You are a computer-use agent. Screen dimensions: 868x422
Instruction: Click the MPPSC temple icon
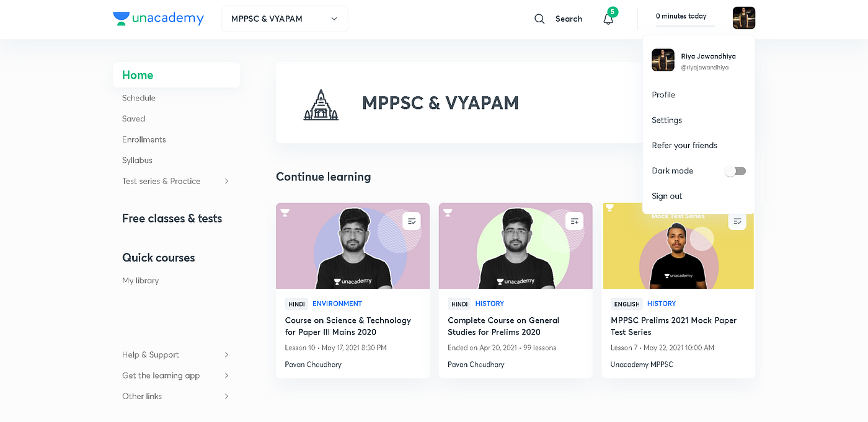(321, 104)
